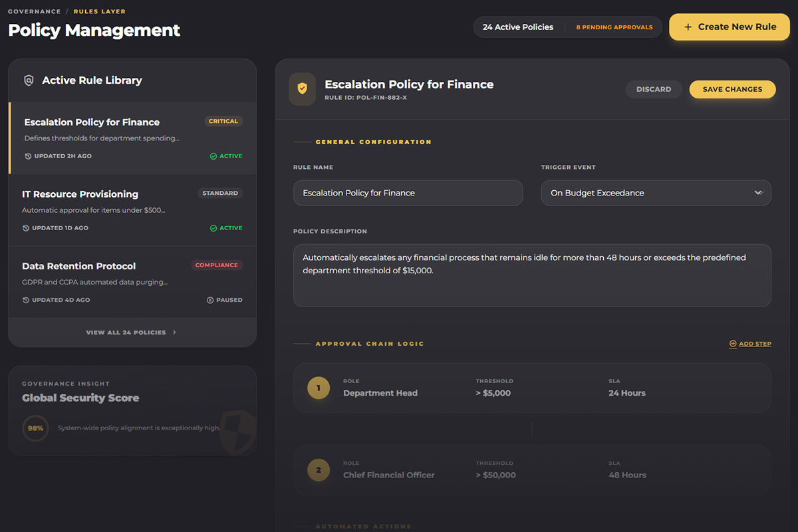Click the paused icon on Data Retention Protocol
The width and height of the screenshot is (798, 532).
[x=210, y=300]
